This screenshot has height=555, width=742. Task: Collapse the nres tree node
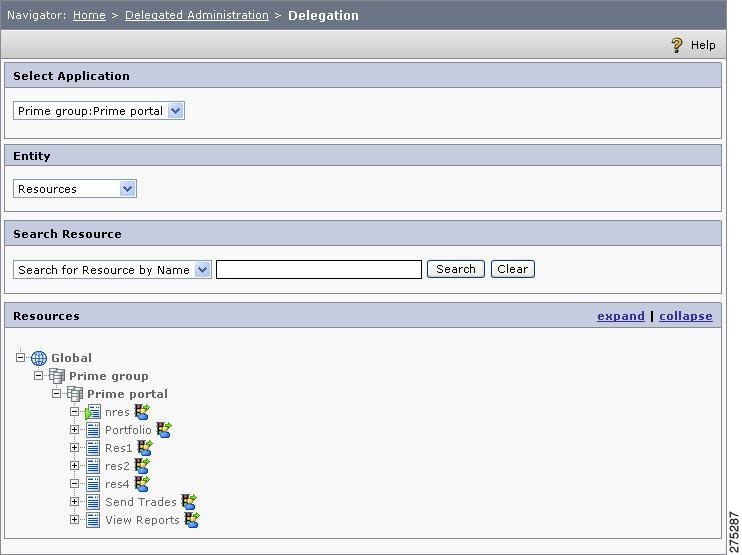click(74, 412)
